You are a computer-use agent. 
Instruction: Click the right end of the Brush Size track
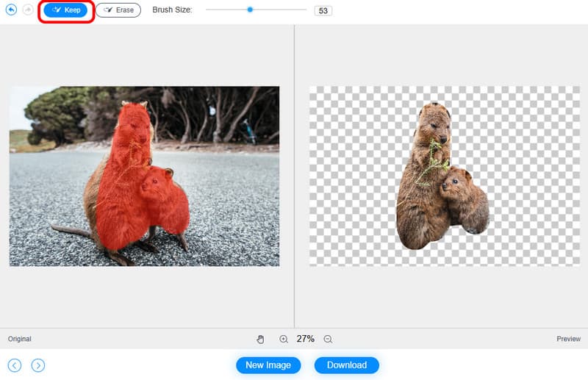304,10
